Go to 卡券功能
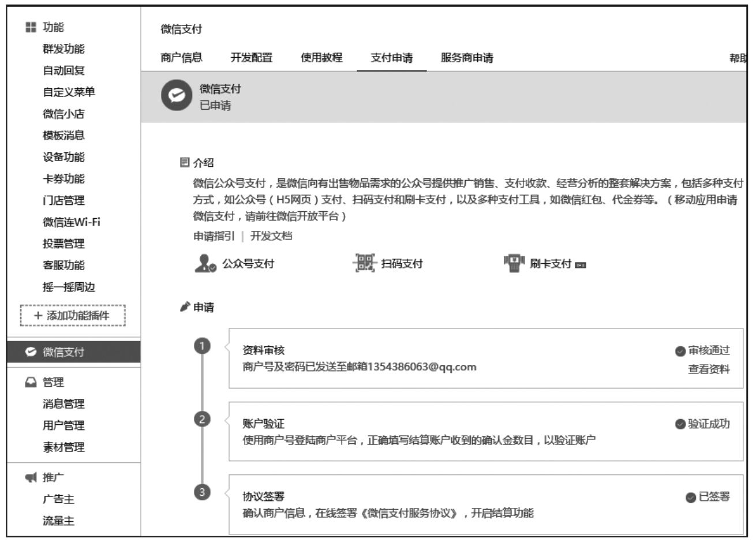756x542 pixels. coord(63,178)
